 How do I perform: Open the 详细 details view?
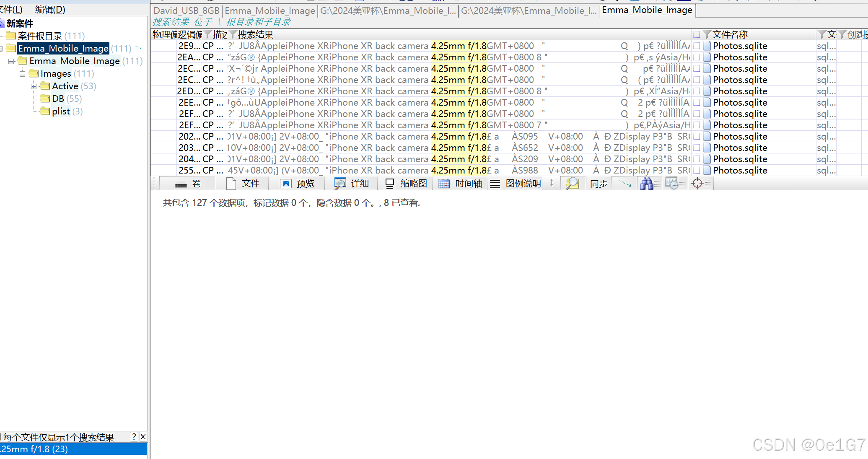[351, 184]
